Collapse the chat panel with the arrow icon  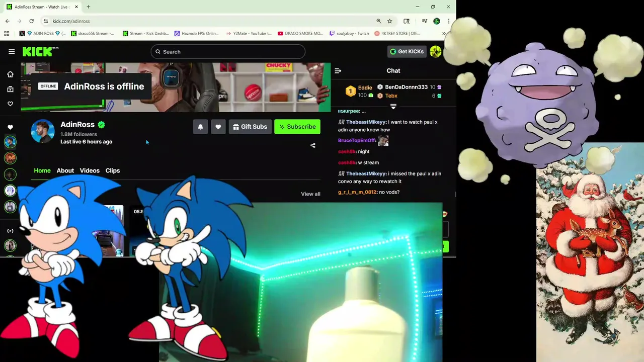[338, 71]
